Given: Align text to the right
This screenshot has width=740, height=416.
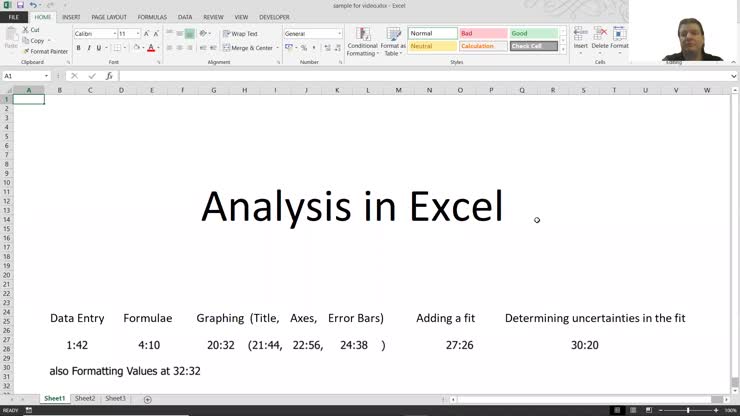Looking at the screenshot, I should click(190, 48).
